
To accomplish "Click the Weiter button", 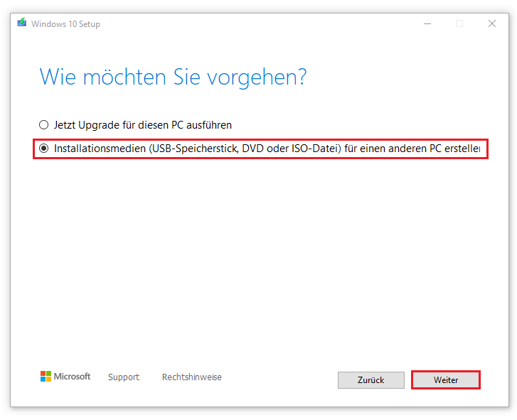I will click(445, 379).
